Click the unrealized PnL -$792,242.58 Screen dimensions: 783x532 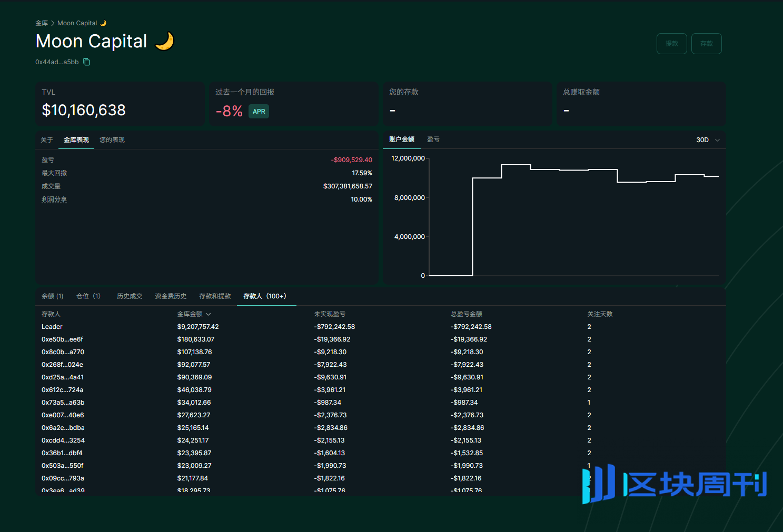tap(334, 327)
